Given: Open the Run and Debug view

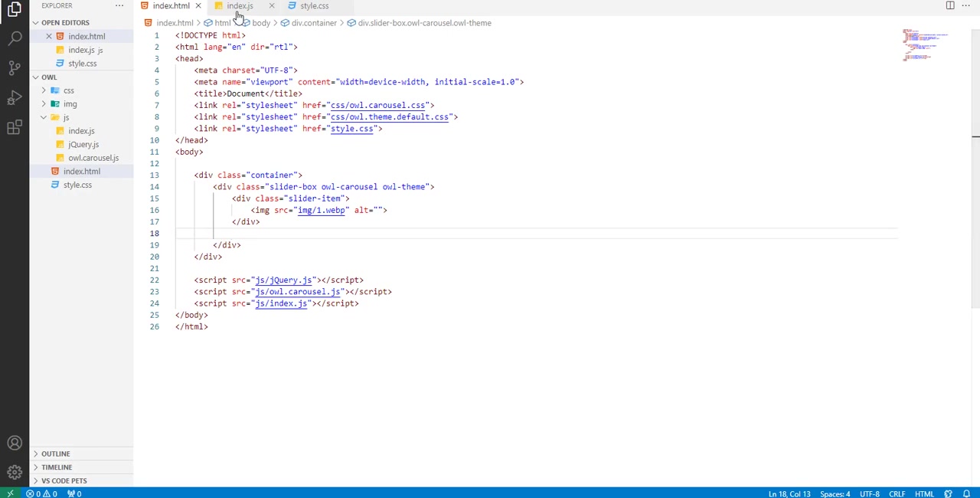Looking at the screenshot, I should pyautogui.click(x=15, y=97).
